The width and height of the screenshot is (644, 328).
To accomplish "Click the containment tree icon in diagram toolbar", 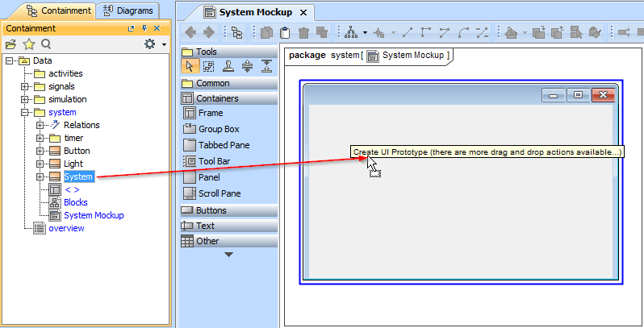I will 237,32.
